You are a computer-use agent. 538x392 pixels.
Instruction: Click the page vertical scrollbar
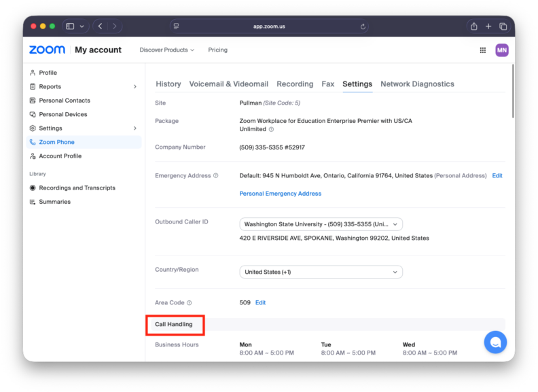coord(513,91)
